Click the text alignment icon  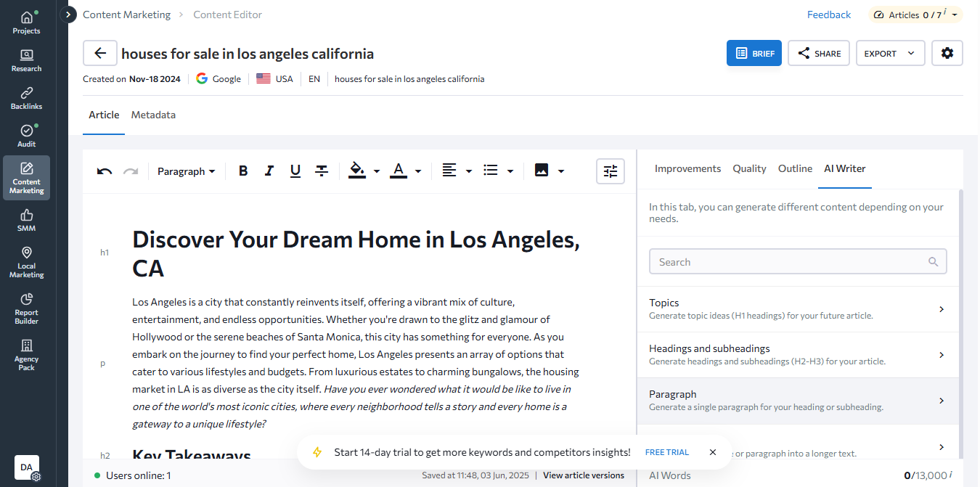449,171
